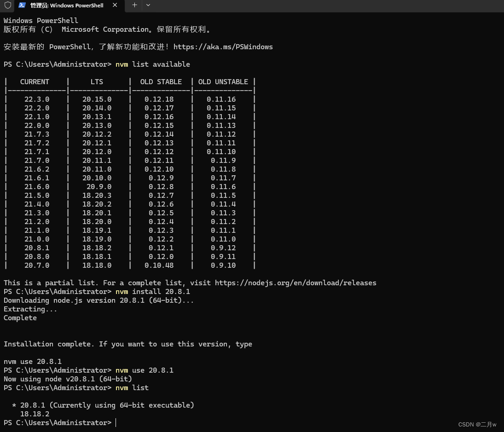Click version 20.14.0 in the LTS column
The height and width of the screenshot is (432, 504).
97,108
